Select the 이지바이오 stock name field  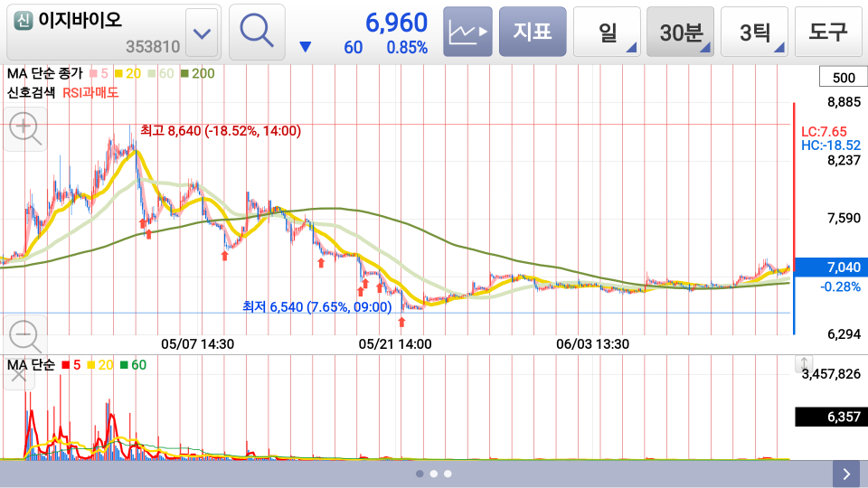[x=114, y=33]
